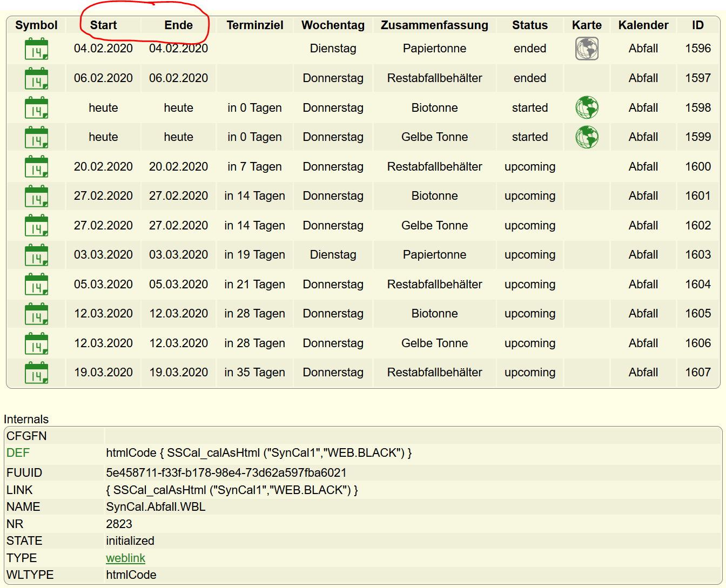
Task: Select Biotonne summary in row 1601
Action: (434, 196)
